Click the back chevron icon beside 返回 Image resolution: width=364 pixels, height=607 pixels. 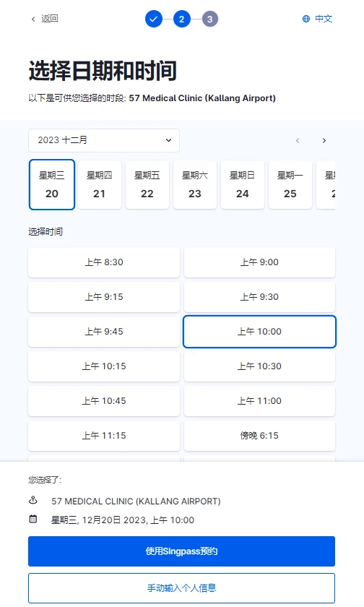[33, 19]
